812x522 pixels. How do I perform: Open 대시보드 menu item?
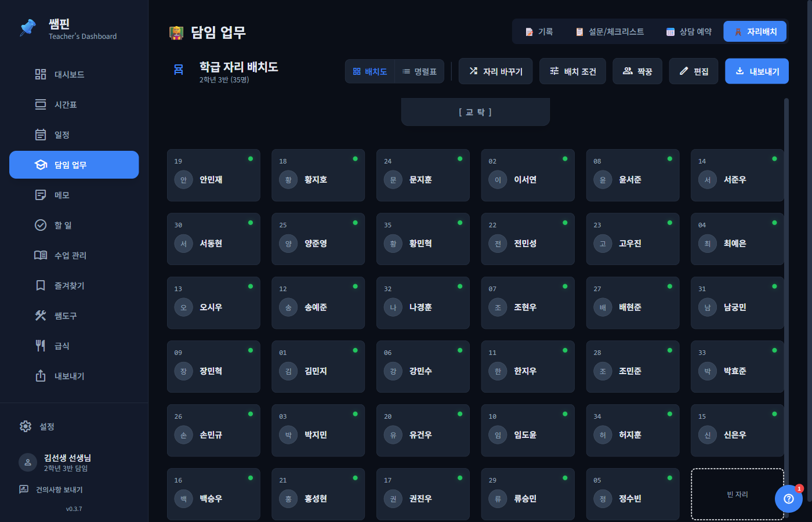point(74,74)
